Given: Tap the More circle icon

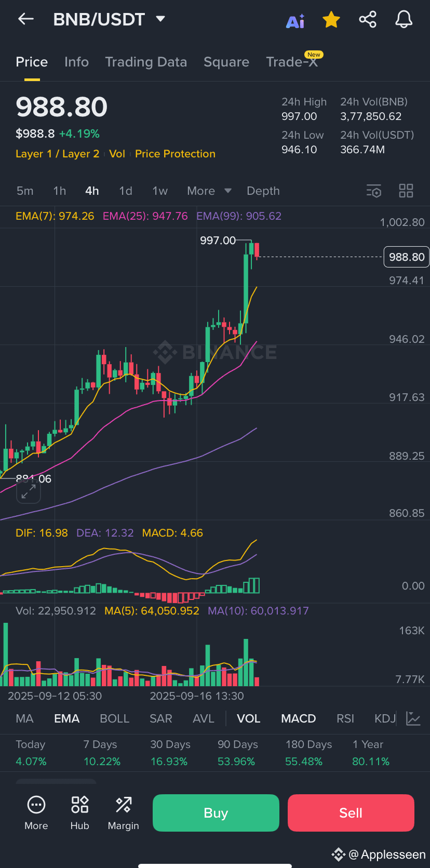Looking at the screenshot, I should pos(36,813).
